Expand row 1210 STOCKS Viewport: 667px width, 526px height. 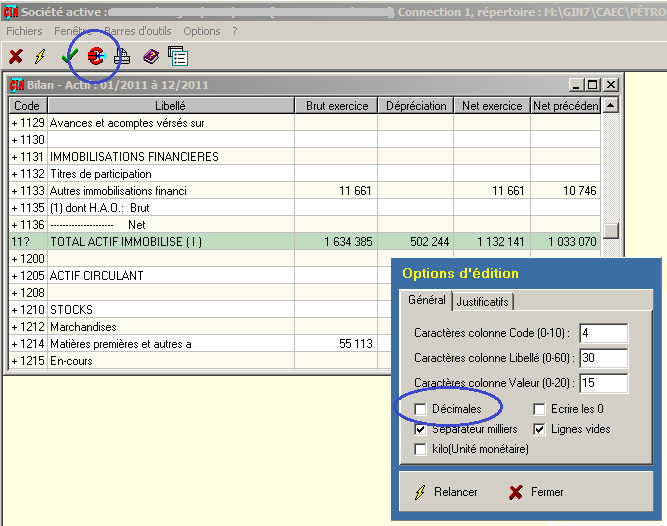point(14,310)
